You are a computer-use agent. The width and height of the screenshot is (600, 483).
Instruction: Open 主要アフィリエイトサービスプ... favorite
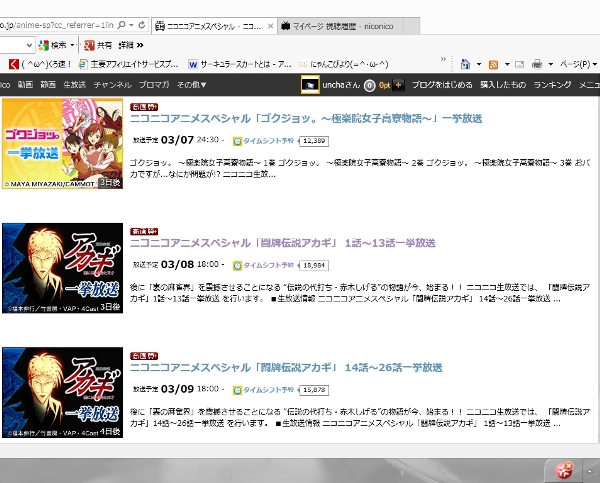point(128,64)
